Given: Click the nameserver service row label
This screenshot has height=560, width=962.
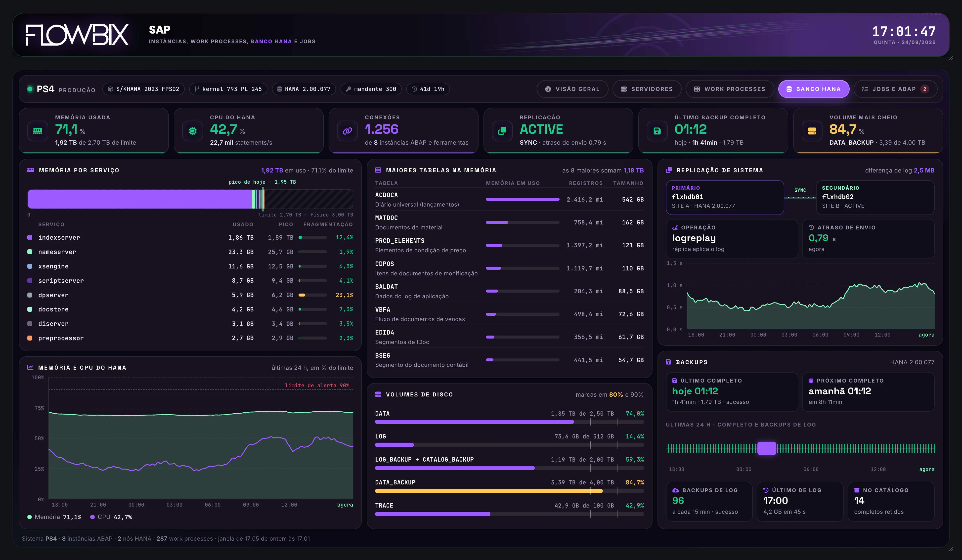Looking at the screenshot, I should coord(57,252).
